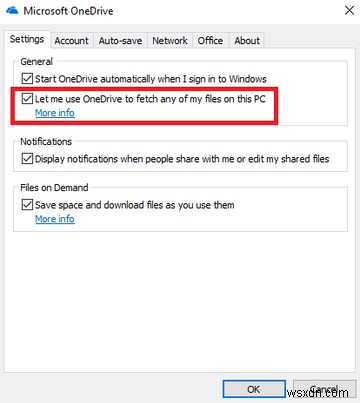The height and width of the screenshot is (403, 360).
Task: Uncheck Let me use OneDrive to fetch files
Action: [27, 99]
